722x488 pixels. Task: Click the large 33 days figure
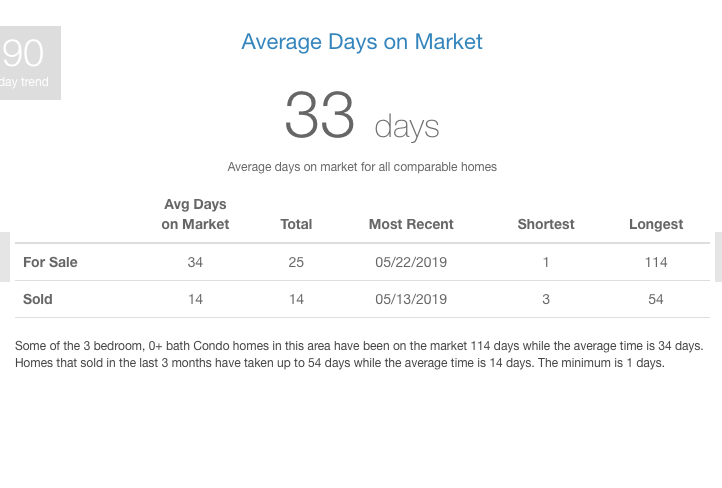click(362, 115)
